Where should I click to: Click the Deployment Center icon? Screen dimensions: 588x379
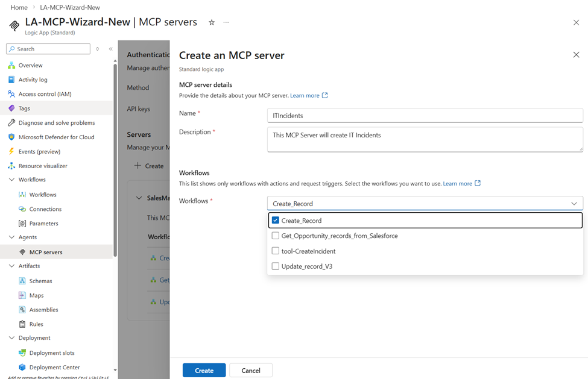tap(22, 367)
